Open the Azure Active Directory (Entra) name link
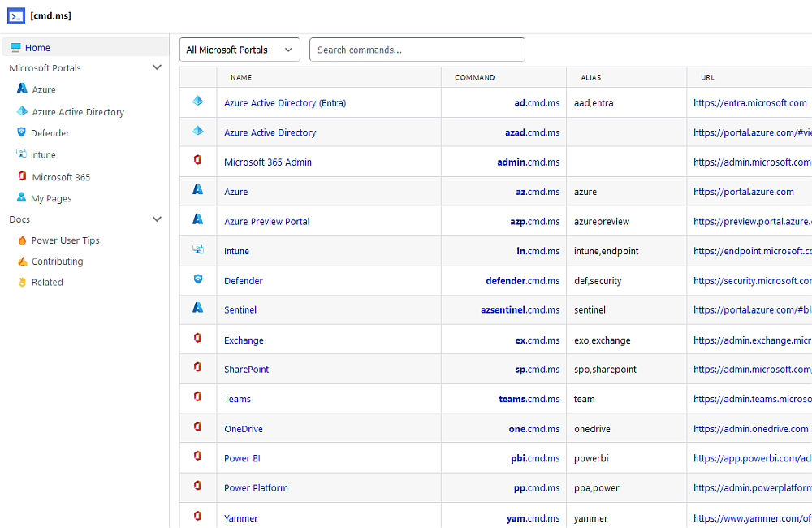Screen dimensions: 812x528 (285, 103)
